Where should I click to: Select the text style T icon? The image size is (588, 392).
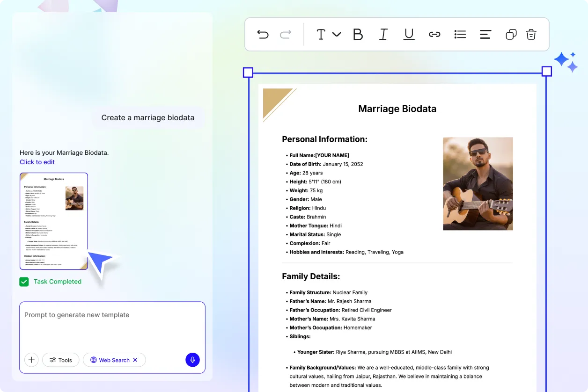321,34
